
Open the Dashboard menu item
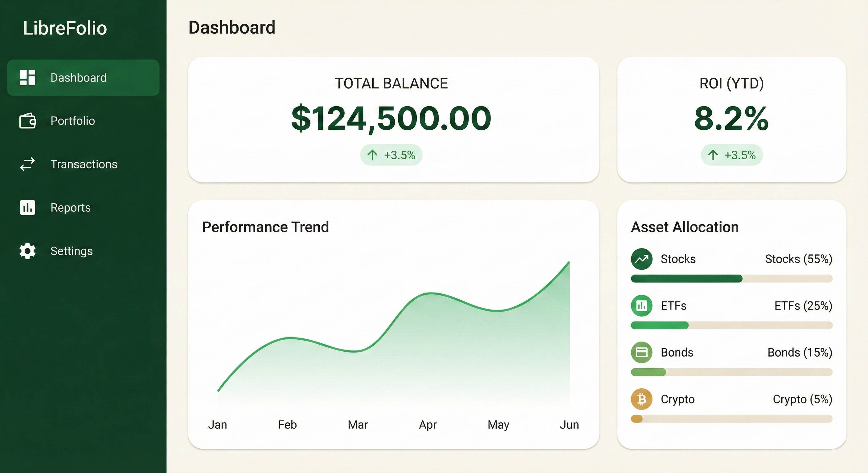point(83,77)
